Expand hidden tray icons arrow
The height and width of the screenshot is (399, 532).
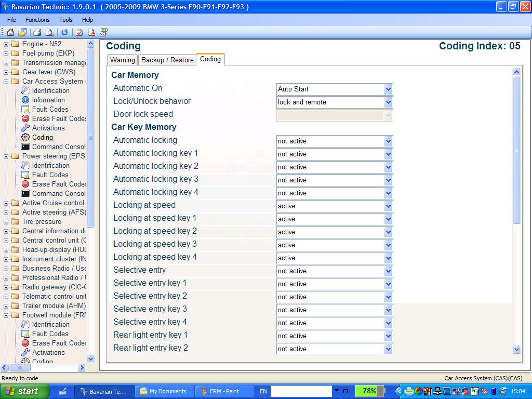(x=399, y=391)
